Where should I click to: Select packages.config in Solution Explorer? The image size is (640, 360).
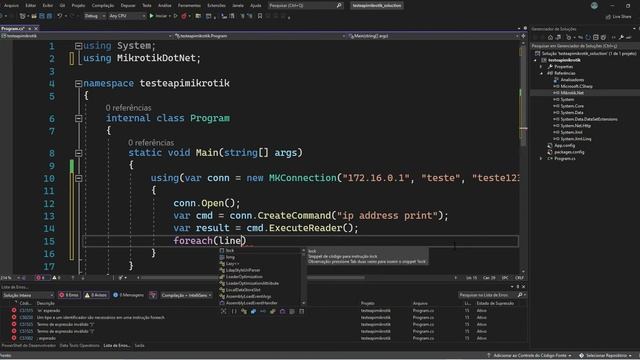pos(569,152)
